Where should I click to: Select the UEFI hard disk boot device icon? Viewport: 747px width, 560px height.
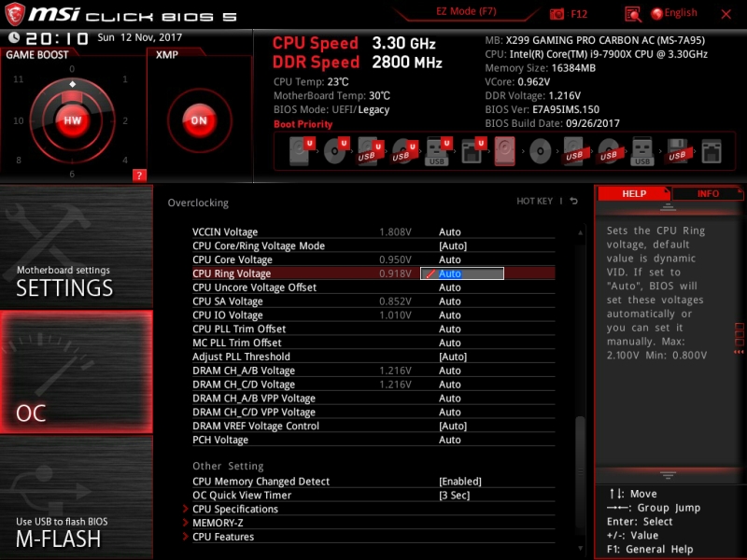[x=301, y=151]
